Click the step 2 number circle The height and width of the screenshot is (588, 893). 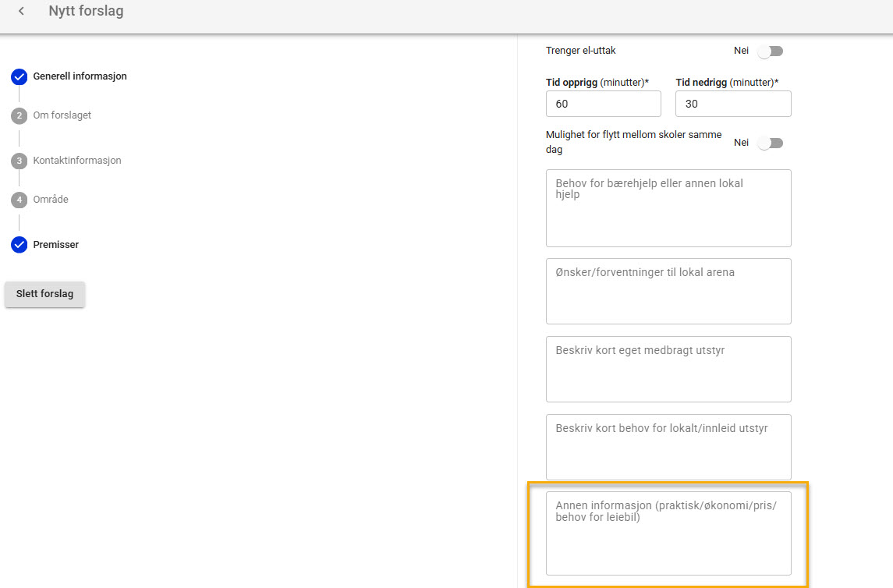point(19,115)
